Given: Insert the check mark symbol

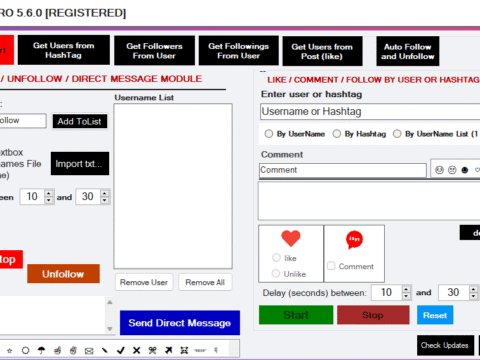Looking at the screenshot, I should [x=121, y=350].
